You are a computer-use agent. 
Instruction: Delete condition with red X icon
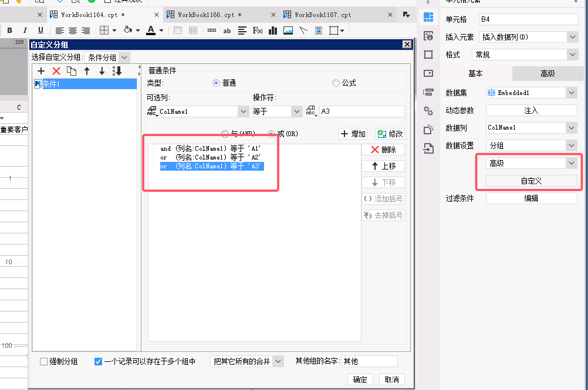(x=56, y=71)
